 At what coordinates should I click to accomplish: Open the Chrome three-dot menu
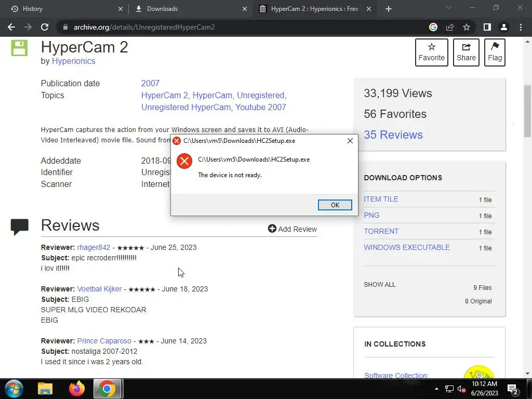click(521, 27)
